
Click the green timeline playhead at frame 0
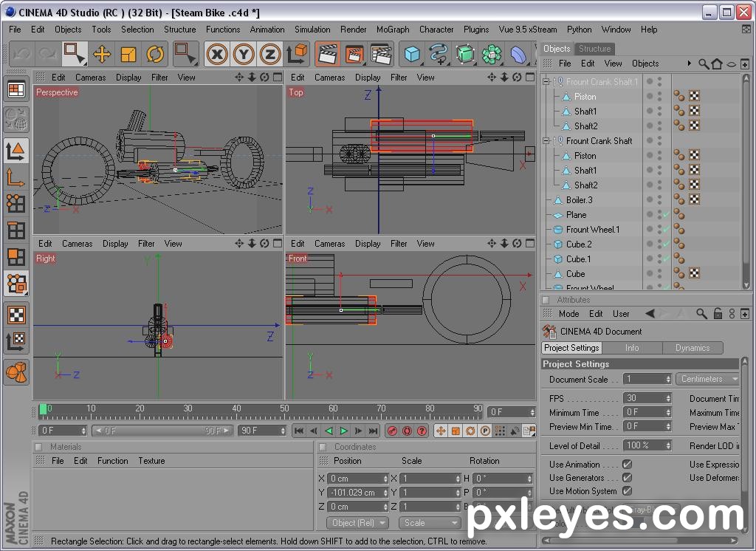pyautogui.click(x=43, y=409)
